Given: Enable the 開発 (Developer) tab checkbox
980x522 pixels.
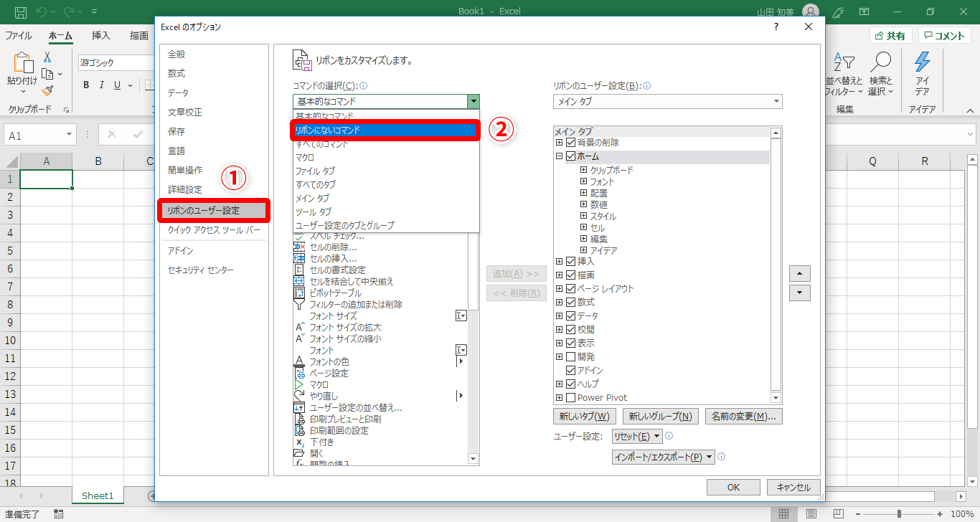Looking at the screenshot, I should click(571, 357).
